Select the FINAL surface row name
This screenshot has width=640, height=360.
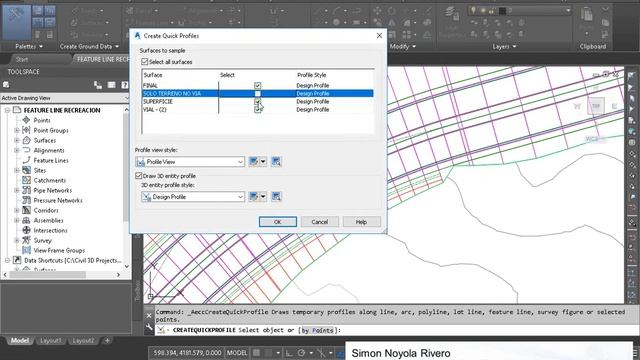[150, 85]
